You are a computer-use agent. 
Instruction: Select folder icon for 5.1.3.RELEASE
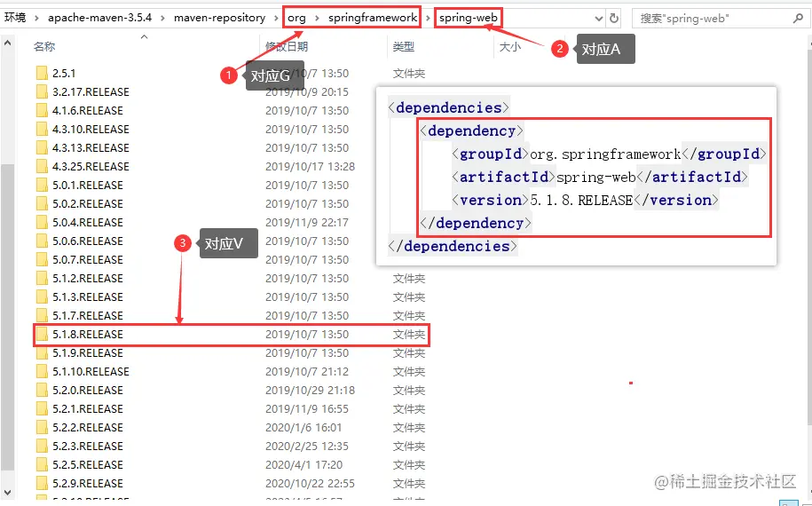tap(42, 297)
